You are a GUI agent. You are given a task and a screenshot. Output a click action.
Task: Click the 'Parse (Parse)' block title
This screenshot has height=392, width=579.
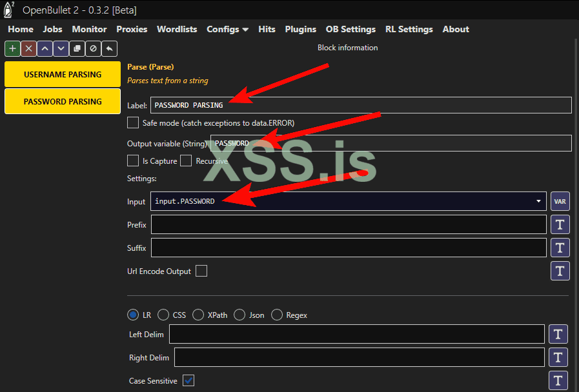pyautogui.click(x=150, y=67)
